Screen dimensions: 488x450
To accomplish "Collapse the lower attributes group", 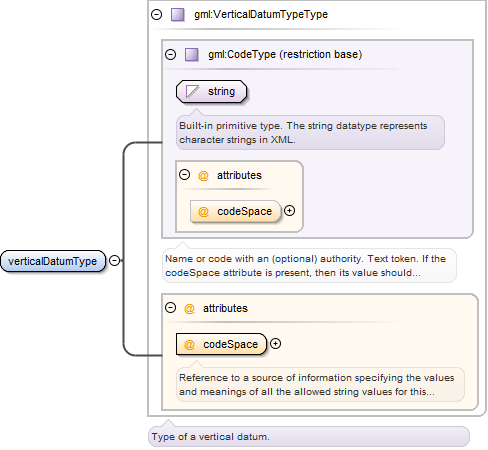I will (170, 308).
